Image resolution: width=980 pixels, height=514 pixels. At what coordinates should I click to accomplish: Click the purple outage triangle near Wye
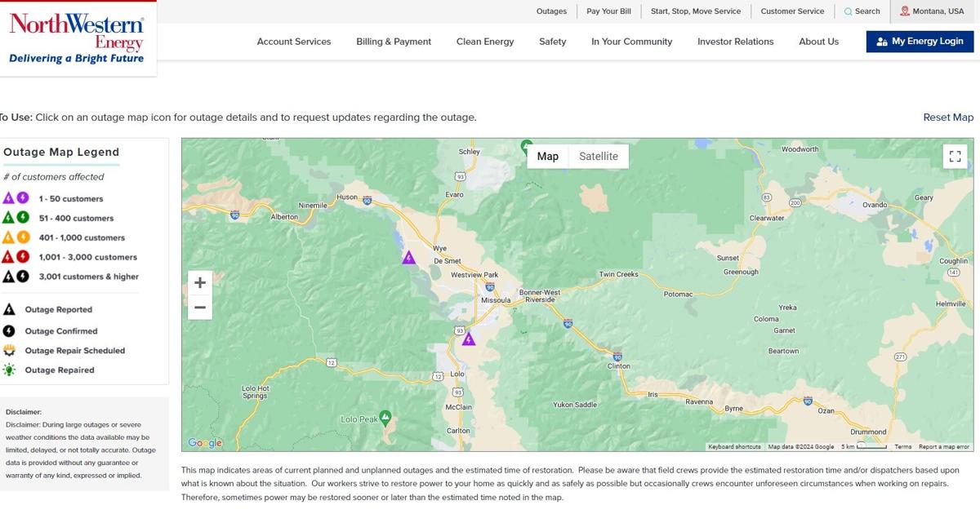(409, 258)
